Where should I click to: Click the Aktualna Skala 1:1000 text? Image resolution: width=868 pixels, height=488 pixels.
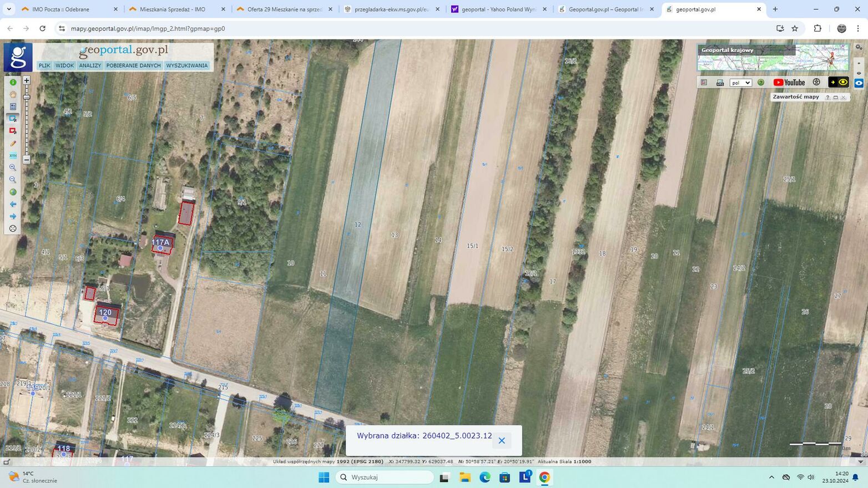point(564,461)
